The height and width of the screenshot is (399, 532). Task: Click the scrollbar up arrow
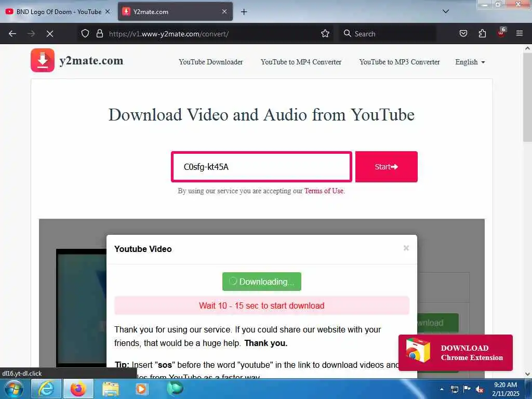pos(527,48)
